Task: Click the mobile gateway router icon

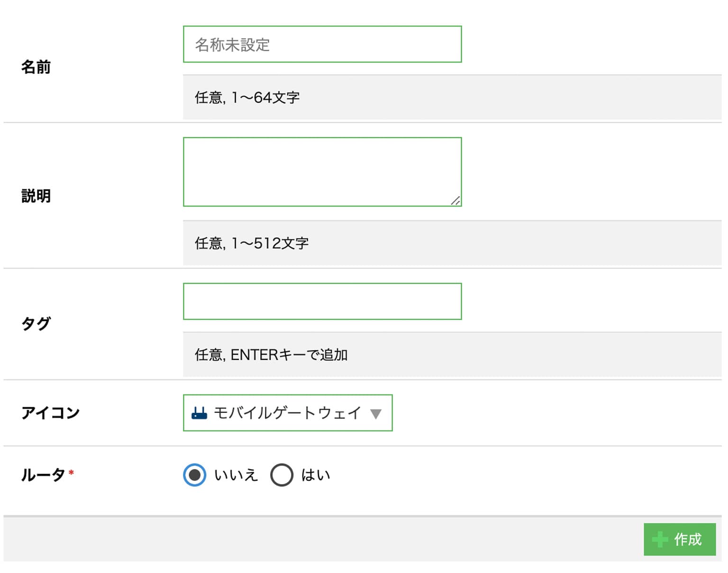Action: click(x=199, y=413)
